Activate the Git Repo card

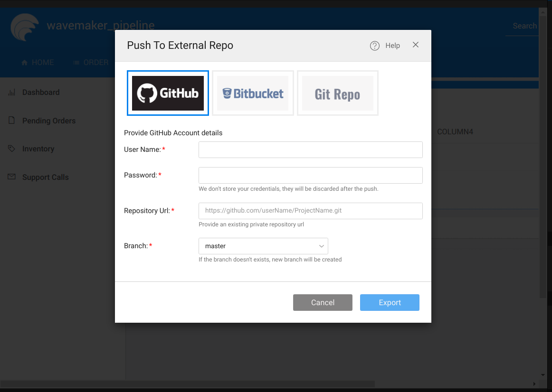[337, 93]
